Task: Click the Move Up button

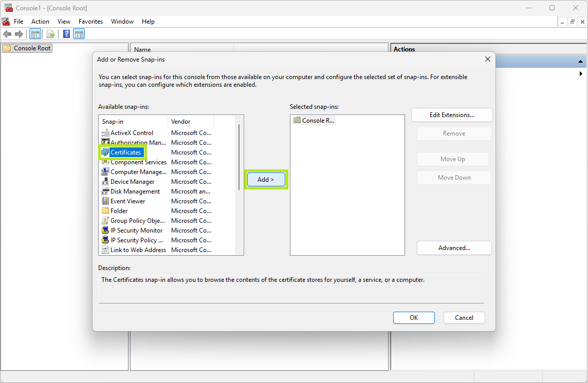Action: coord(453,159)
